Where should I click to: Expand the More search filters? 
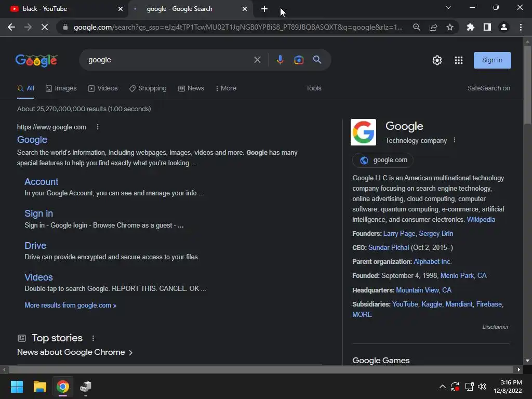pyautogui.click(x=226, y=88)
